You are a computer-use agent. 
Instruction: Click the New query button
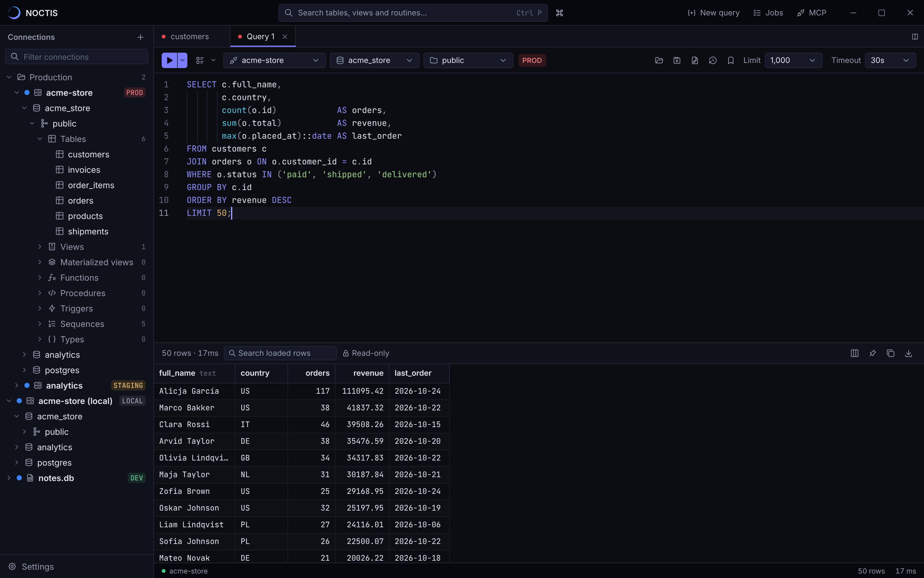714,13
